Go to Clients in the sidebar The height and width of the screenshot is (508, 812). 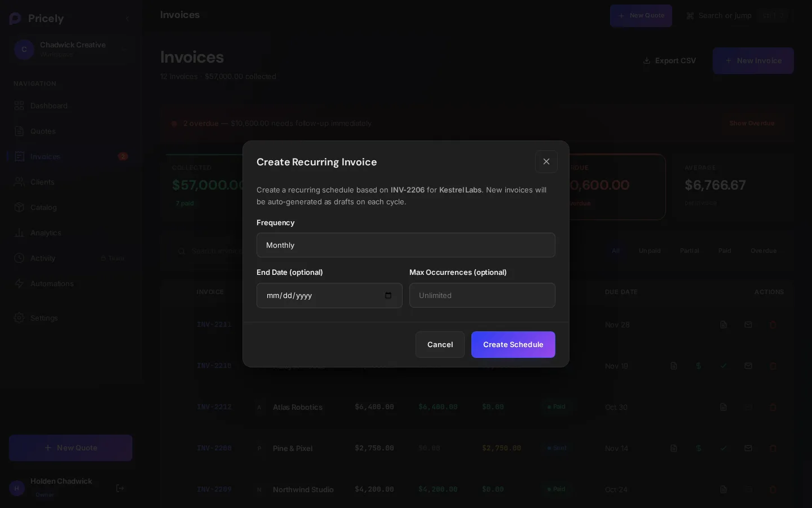pyautogui.click(x=70, y=182)
